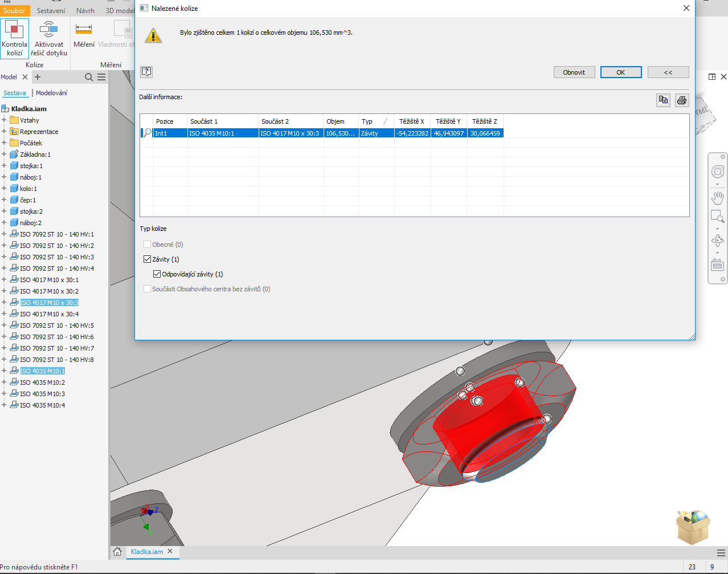Select ISO 7092 ST 10 - 140 HV:5
The image size is (728, 574).
pyautogui.click(x=57, y=325)
